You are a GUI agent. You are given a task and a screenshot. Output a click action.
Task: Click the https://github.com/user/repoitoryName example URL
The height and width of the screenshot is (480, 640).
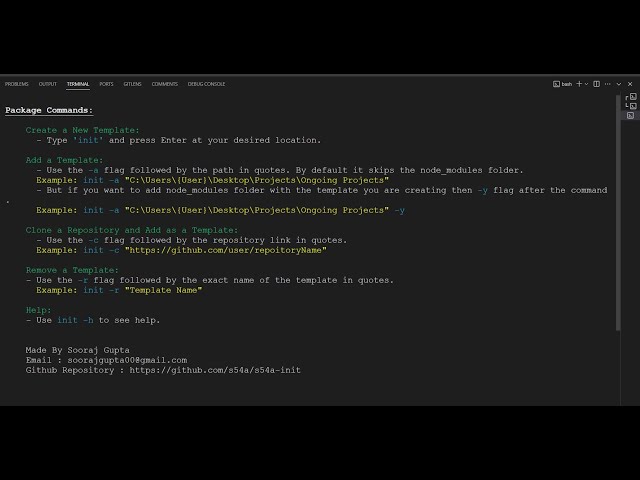pyautogui.click(x=226, y=250)
